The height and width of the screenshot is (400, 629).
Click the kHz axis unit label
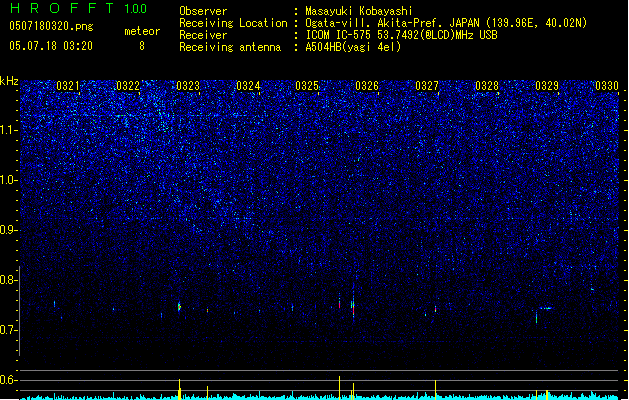coord(9,81)
